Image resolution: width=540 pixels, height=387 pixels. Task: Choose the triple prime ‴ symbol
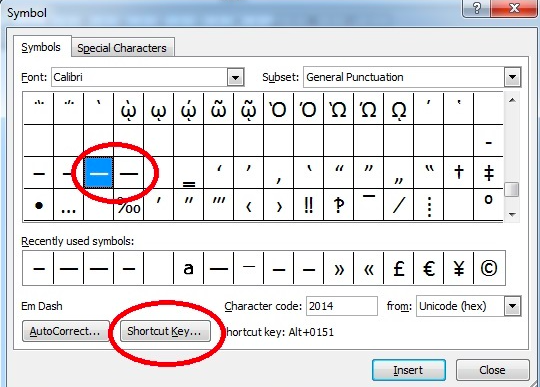point(219,205)
